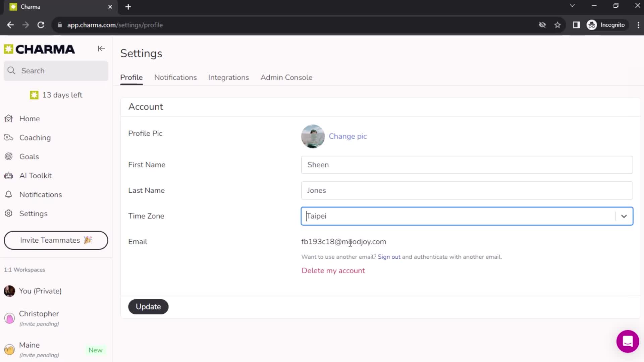This screenshot has width=644, height=362.
Task: Click the dropdown arrow for Taipei
Action: (x=624, y=216)
